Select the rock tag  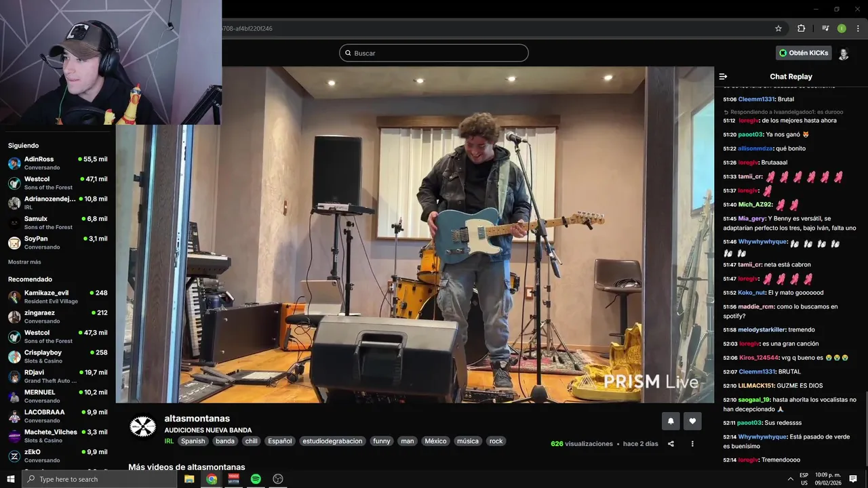click(x=496, y=441)
